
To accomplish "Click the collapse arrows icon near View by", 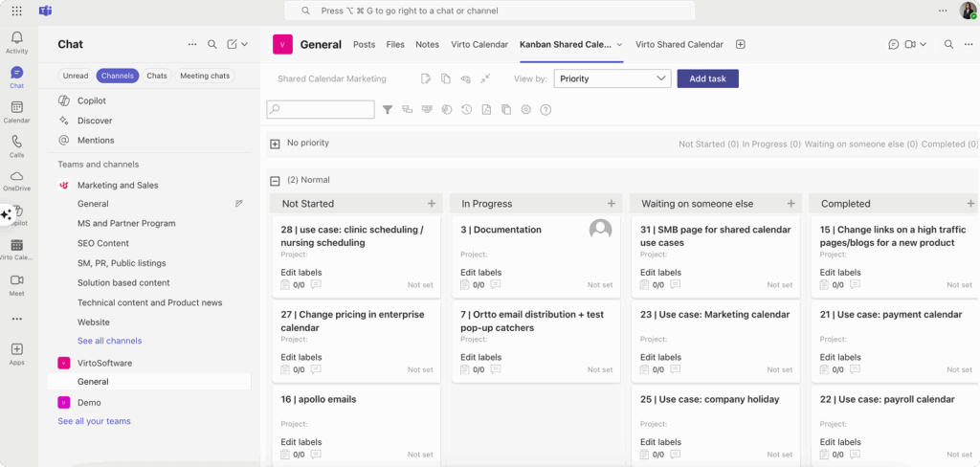I will point(485,78).
